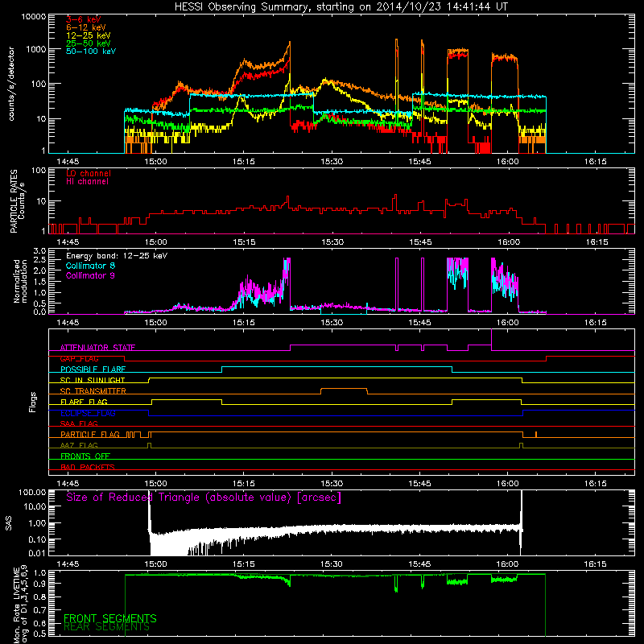Click the ECLIPSE_FLAG label
644x644 pixels.
point(88,413)
